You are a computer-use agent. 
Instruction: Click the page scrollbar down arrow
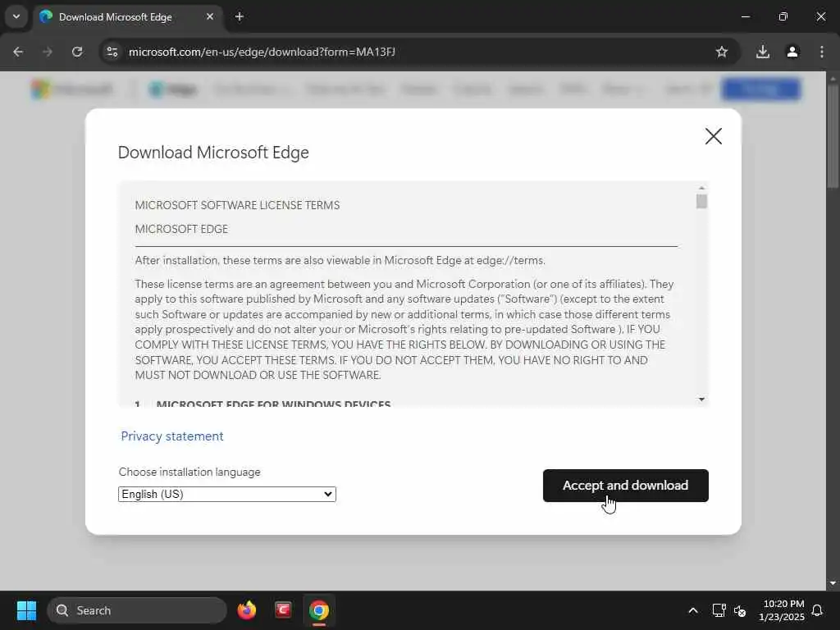(x=833, y=583)
